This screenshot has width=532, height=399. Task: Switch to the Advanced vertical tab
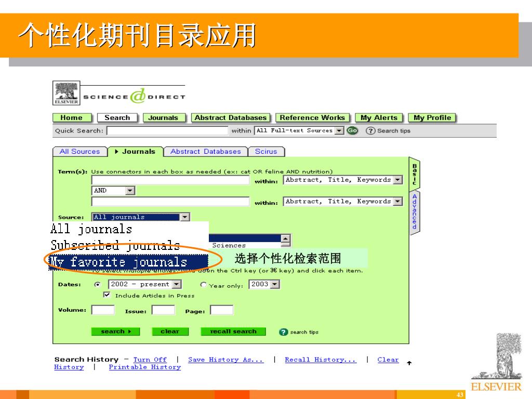414,212
